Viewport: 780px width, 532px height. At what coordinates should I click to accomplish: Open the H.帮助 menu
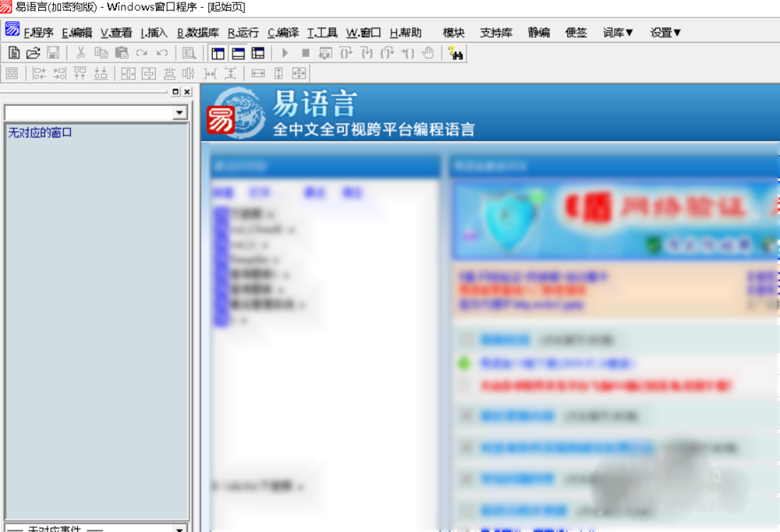(406, 33)
